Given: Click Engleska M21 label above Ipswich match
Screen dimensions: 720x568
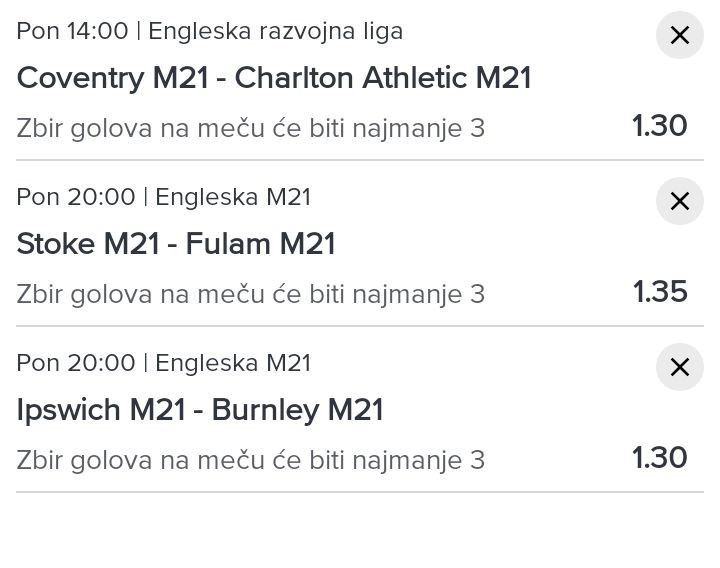Looking at the screenshot, I should coord(233,364).
